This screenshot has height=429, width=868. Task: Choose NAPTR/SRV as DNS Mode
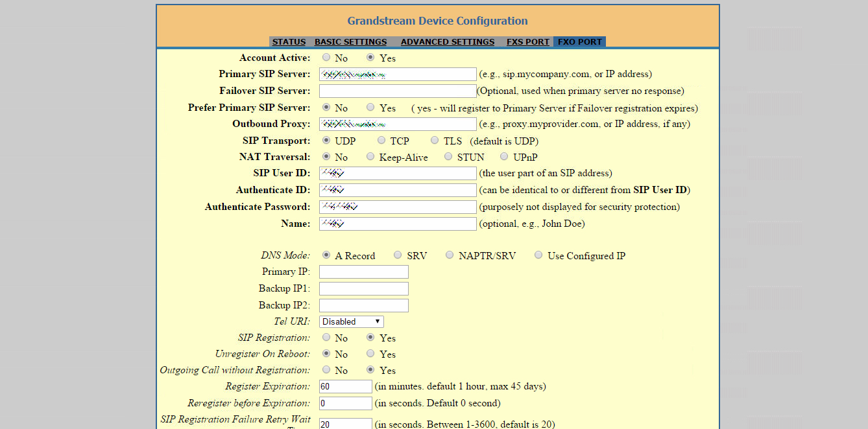(x=450, y=255)
